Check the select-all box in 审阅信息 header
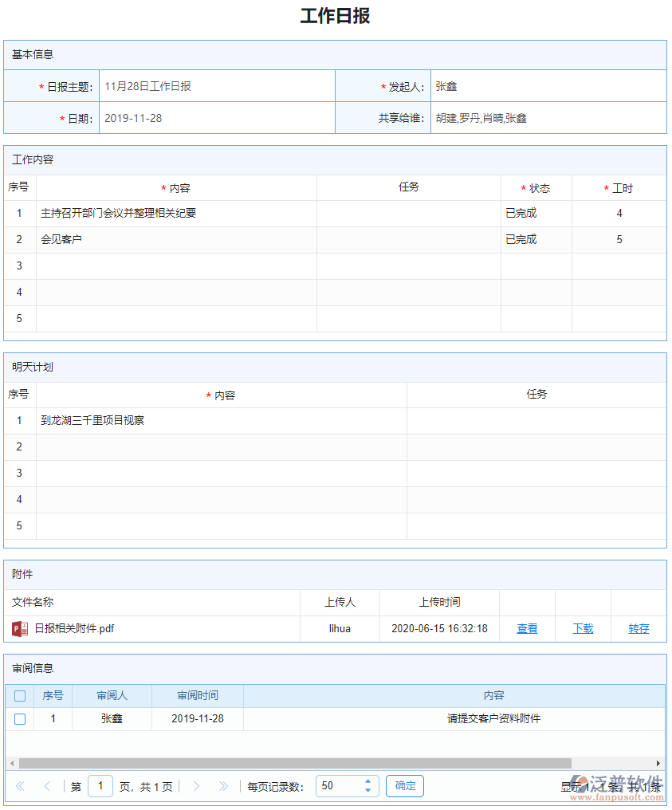The image size is (672, 810). click(x=20, y=695)
